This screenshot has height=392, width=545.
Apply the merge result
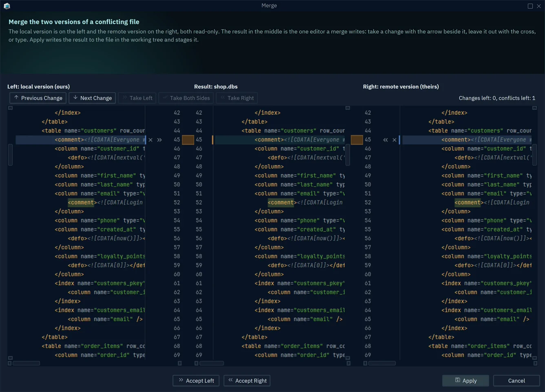[x=466, y=381]
